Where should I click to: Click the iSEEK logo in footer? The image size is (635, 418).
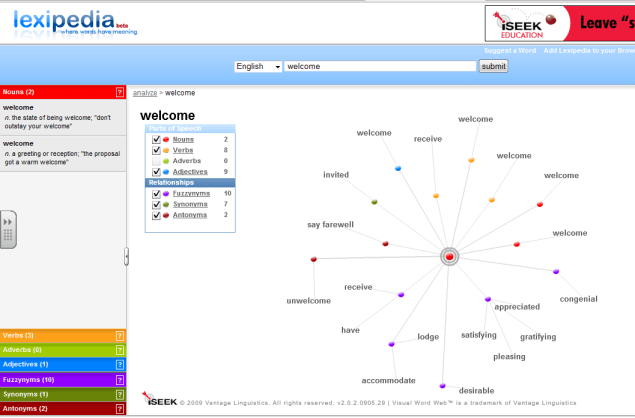coord(160,401)
